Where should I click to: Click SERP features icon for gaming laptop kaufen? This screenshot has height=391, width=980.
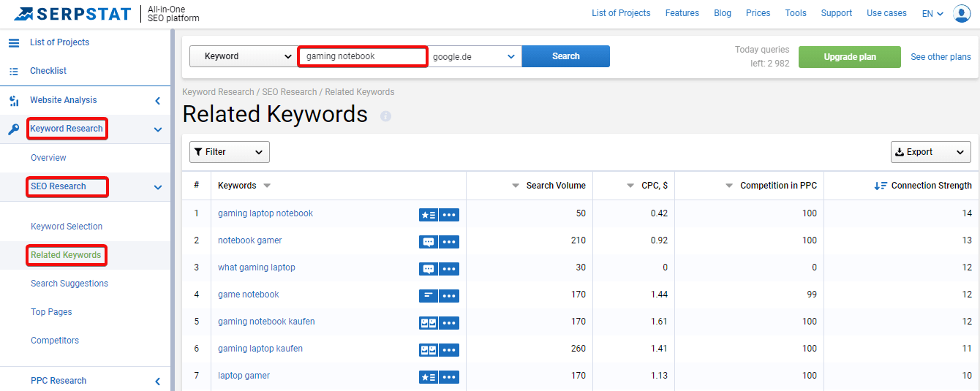point(429,350)
